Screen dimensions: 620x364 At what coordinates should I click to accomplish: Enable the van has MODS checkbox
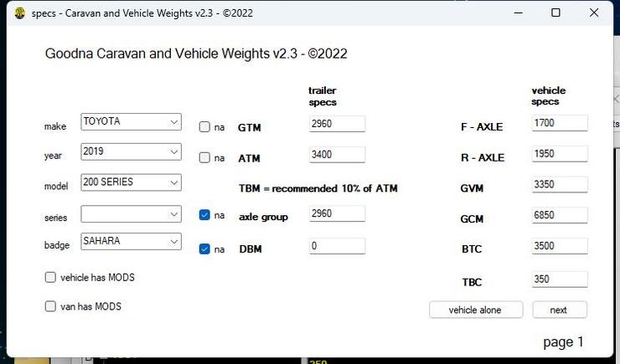point(50,306)
